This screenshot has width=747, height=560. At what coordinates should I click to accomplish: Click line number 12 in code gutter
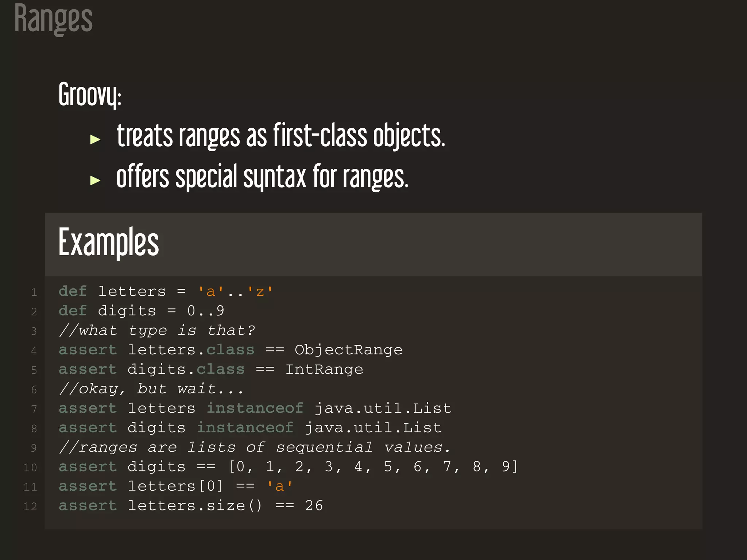coord(30,506)
